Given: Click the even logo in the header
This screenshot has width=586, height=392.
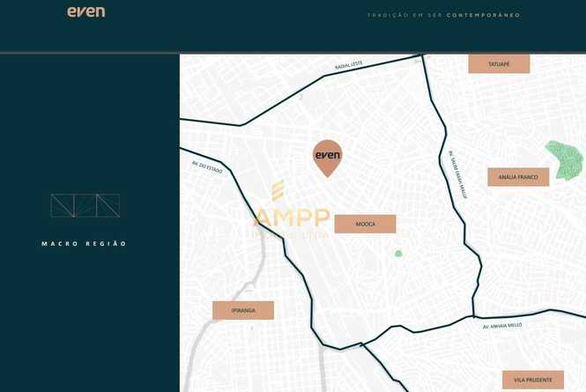Looking at the screenshot, I should [x=86, y=12].
